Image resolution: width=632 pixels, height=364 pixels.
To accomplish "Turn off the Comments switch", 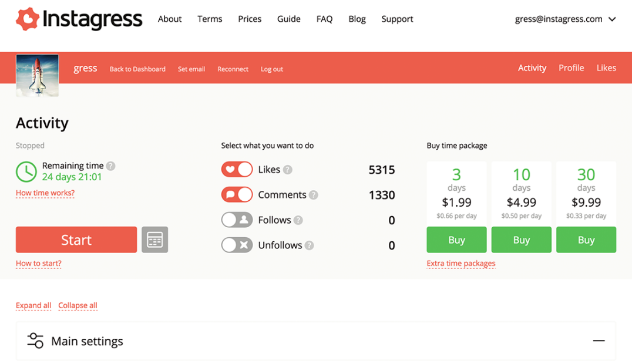I will [237, 194].
